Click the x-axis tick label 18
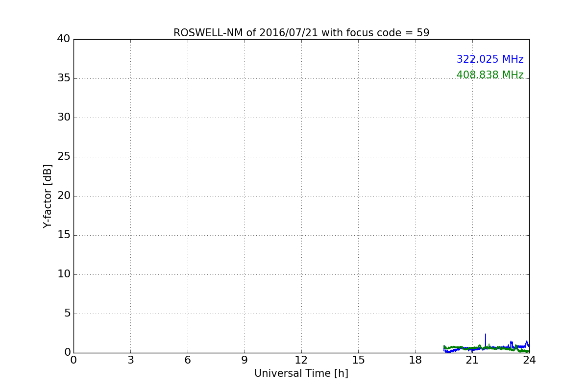588x392 pixels. pyautogui.click(x=416, y=360)
